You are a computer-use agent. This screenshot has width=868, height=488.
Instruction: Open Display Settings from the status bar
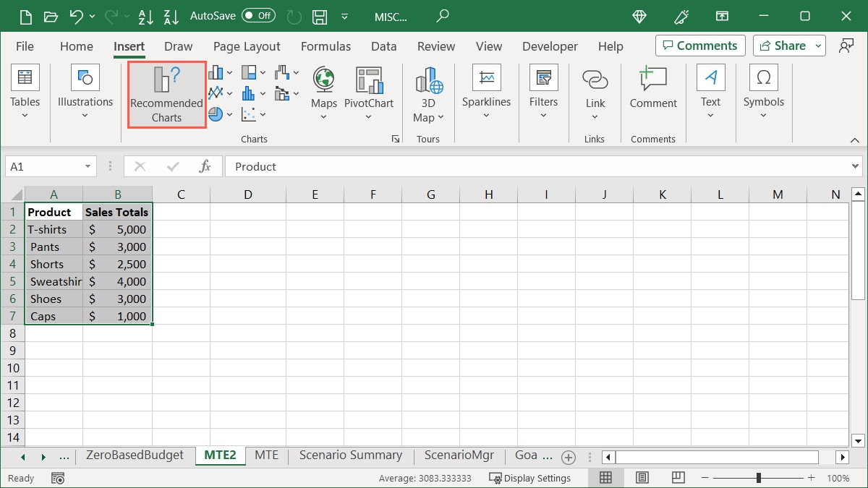(x=533, y=478)
